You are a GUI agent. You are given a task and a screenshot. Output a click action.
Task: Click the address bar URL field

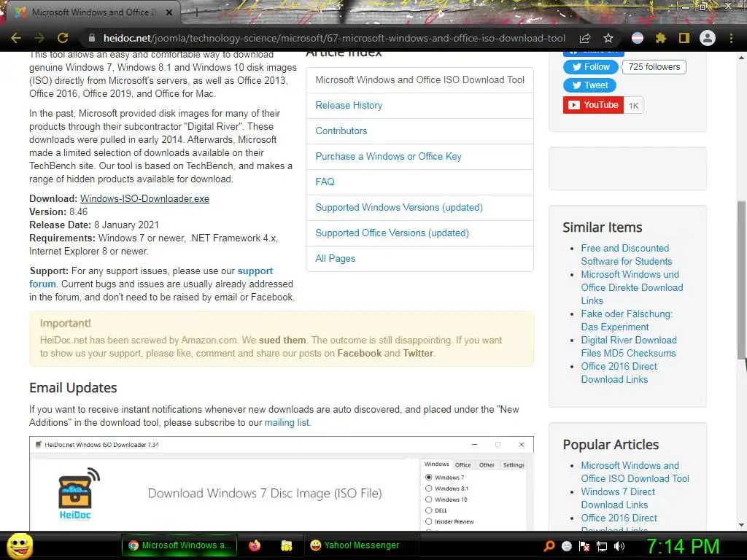(334, 38)
